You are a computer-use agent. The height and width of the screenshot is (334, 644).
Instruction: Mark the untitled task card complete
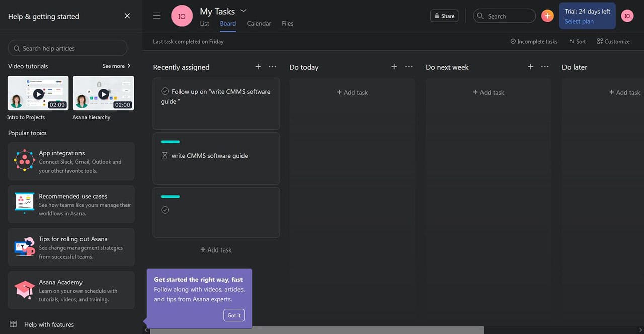pos(165,210)
